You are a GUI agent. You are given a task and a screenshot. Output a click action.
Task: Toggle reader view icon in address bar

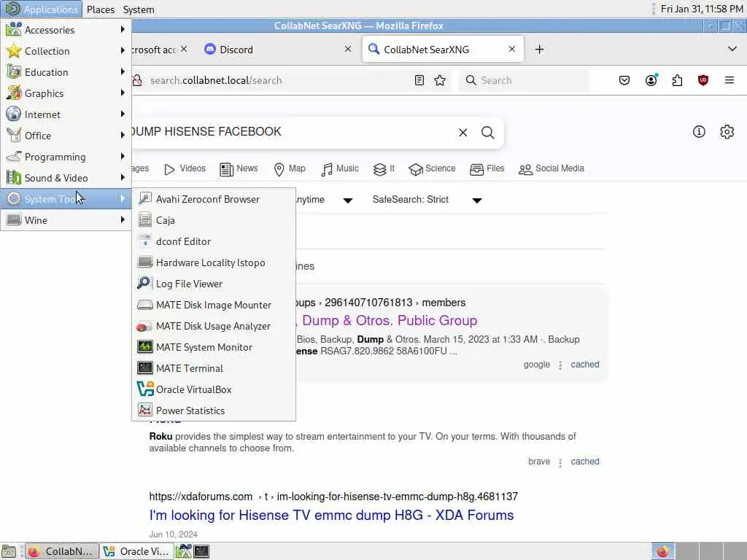(419, 80)
